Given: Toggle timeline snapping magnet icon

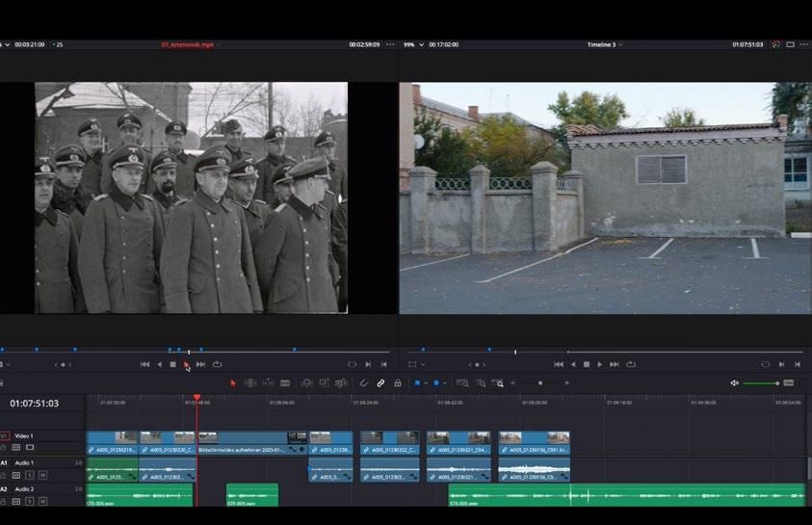Looking at the screenshot, I should 364,383.
